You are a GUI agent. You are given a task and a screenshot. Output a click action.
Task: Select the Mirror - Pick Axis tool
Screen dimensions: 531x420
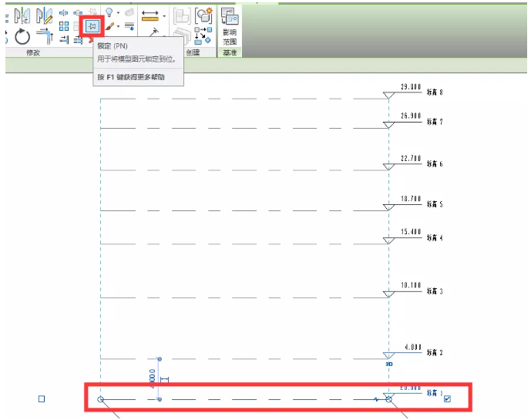click(x=22, y=15)
